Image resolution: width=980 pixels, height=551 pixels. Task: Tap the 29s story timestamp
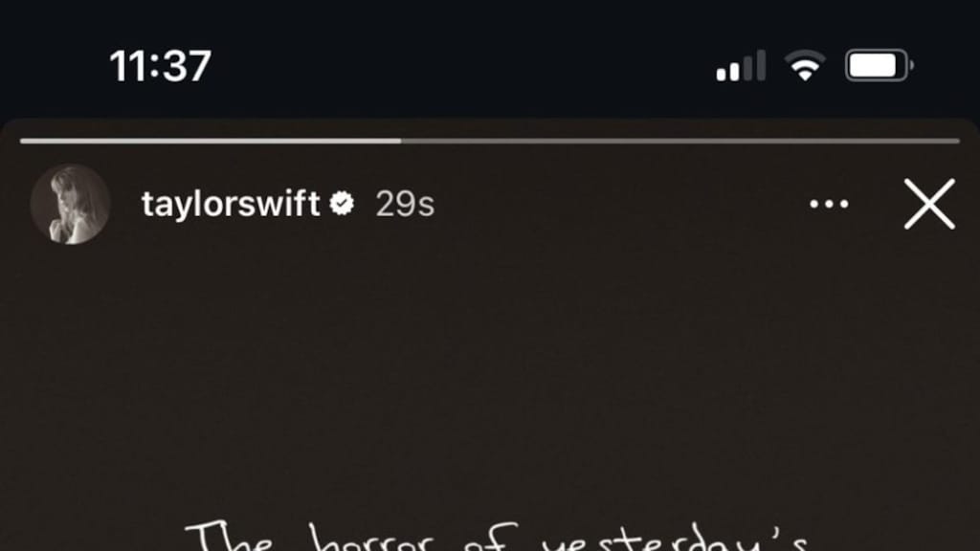pyautogui.click(x=405, y=205)
